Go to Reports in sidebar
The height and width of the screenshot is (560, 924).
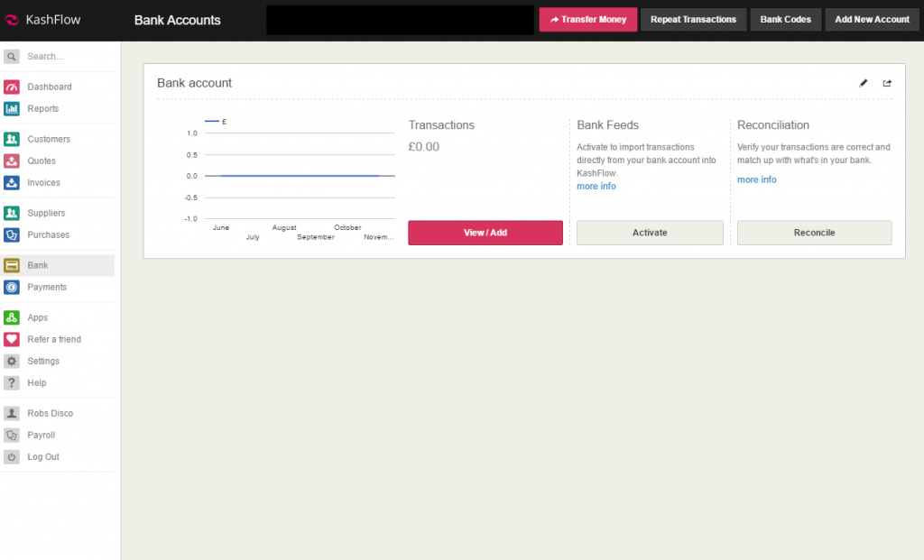coord(43,109)
